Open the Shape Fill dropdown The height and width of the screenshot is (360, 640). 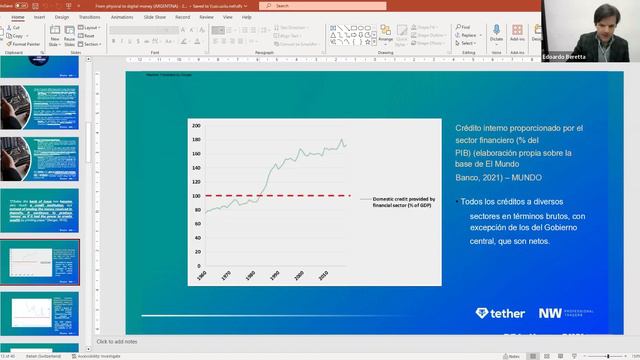click(424, 27)
